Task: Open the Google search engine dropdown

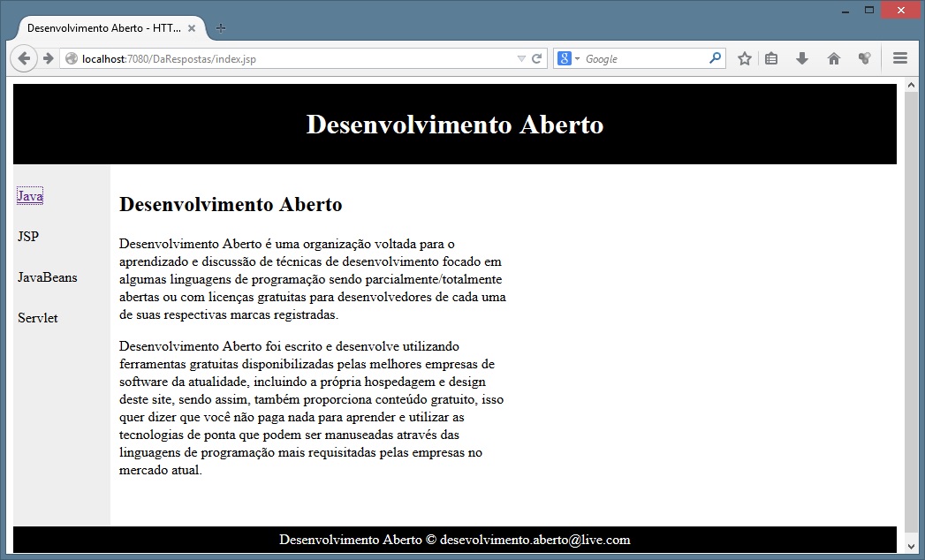Action: click(x=568, y=58)
